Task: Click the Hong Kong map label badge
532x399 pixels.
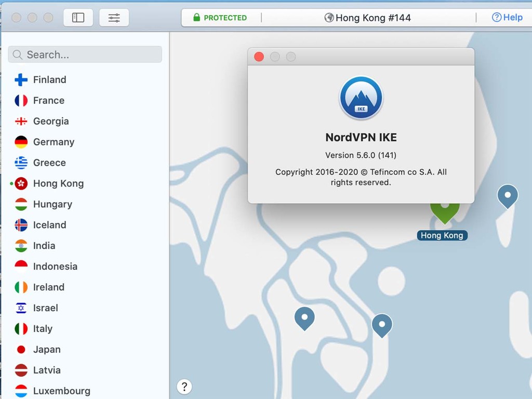Action: 442,235
